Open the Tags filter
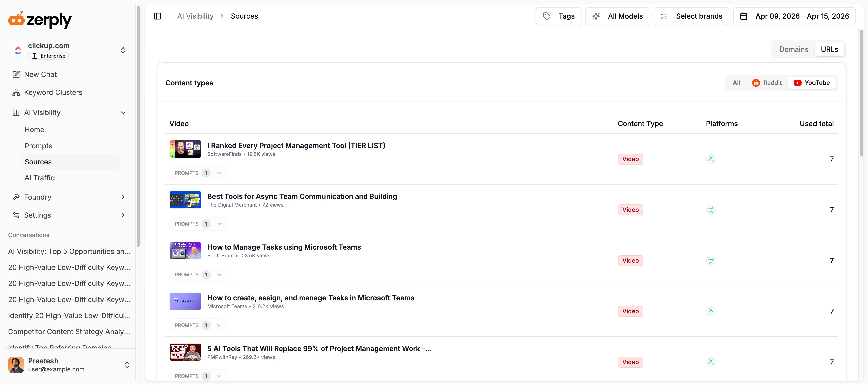The image size is (868, 385). (x=558, y=16)
